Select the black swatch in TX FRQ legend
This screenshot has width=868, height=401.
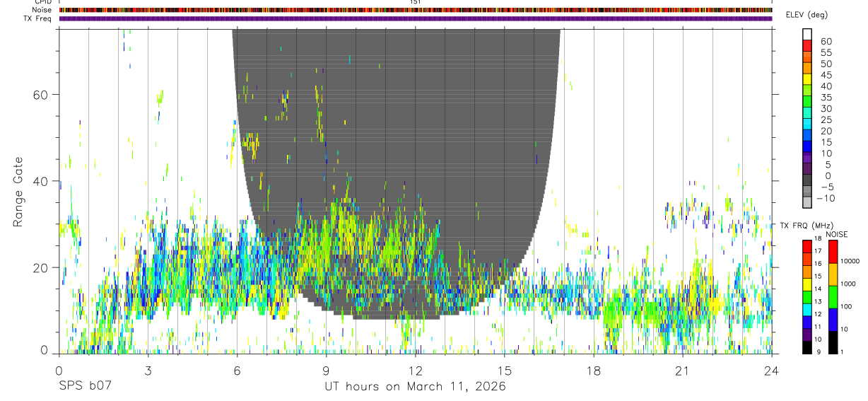(807, 347)
